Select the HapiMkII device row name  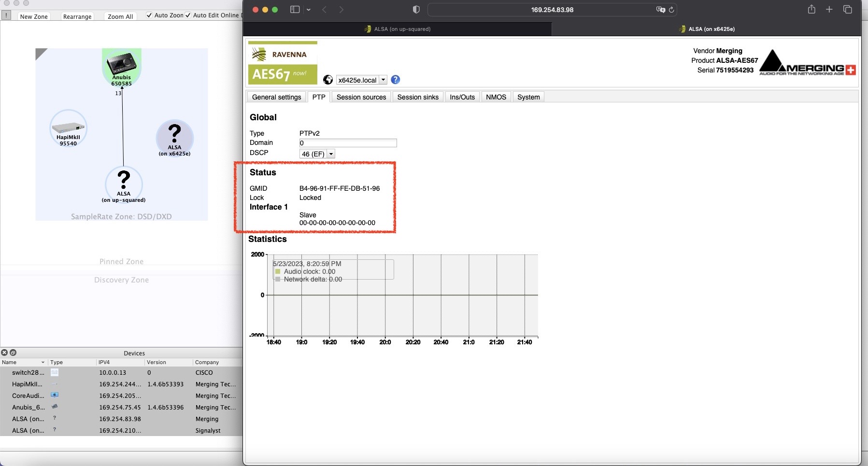(27, 384)
